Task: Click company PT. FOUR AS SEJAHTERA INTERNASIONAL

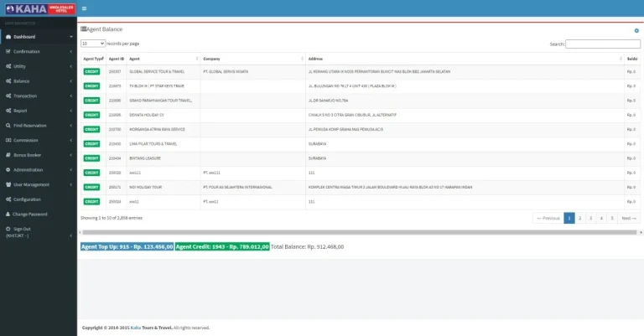Action: click(x=237, y=187)
